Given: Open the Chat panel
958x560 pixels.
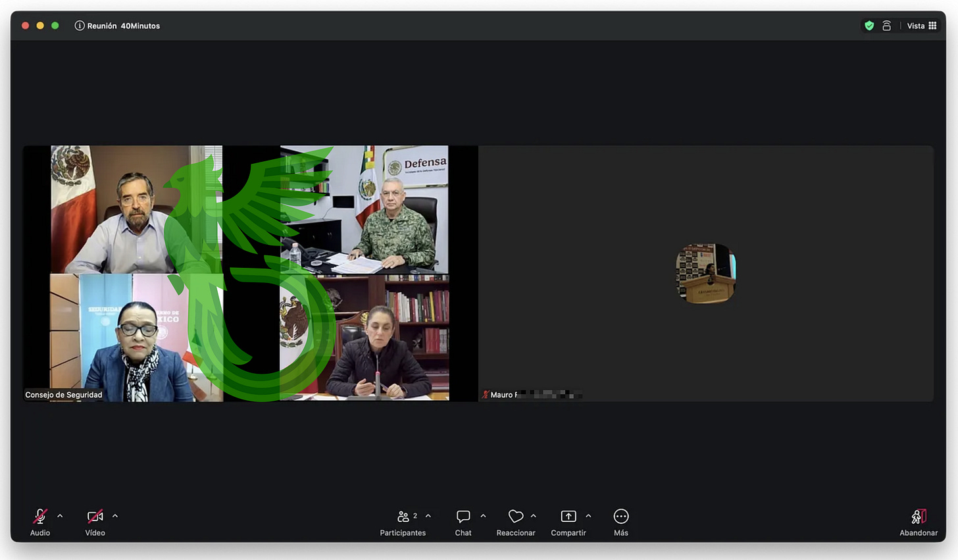Looking at the screenshot, I should pyautogui.click(x=463, y=522).
